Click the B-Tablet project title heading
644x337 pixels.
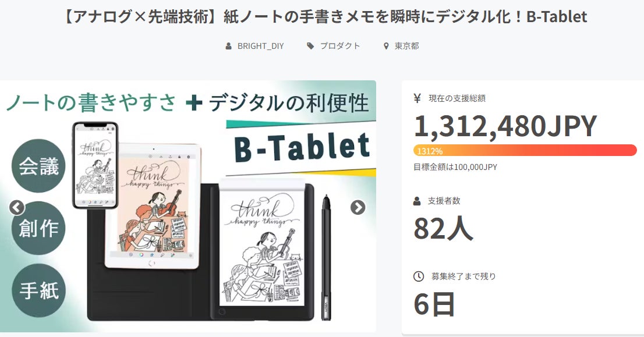tap(325, 17)
